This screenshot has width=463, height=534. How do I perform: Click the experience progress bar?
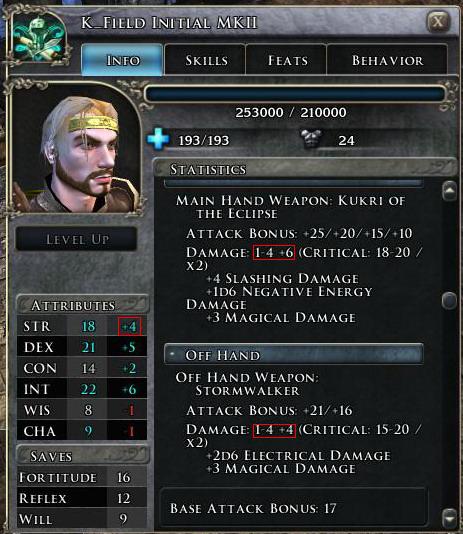[295, 94]
